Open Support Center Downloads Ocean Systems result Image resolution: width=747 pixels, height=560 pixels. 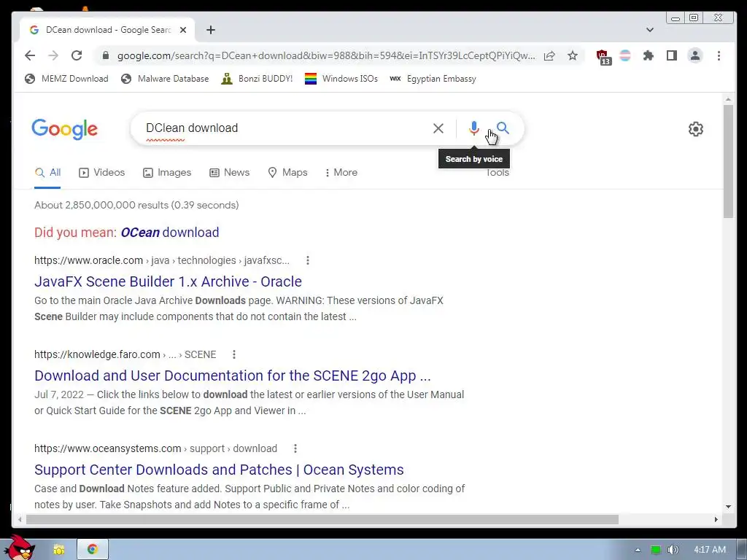pos(219,470)
